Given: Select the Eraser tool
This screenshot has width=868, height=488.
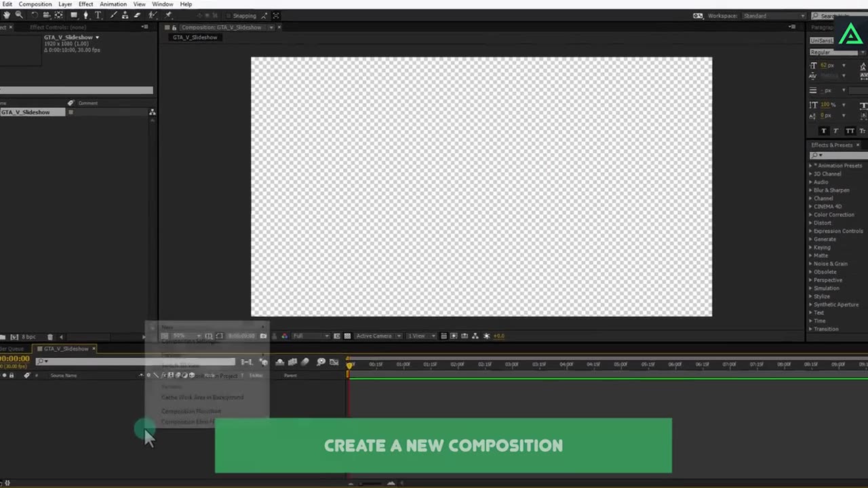Looking at the screenshot, I should click(x=137, y=15).
